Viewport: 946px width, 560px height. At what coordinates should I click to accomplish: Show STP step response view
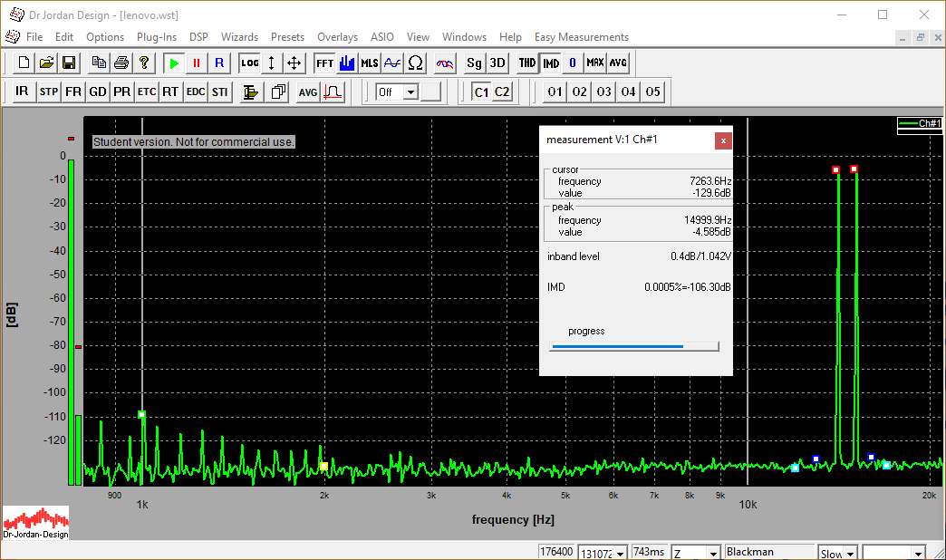[x=49, y=92]
